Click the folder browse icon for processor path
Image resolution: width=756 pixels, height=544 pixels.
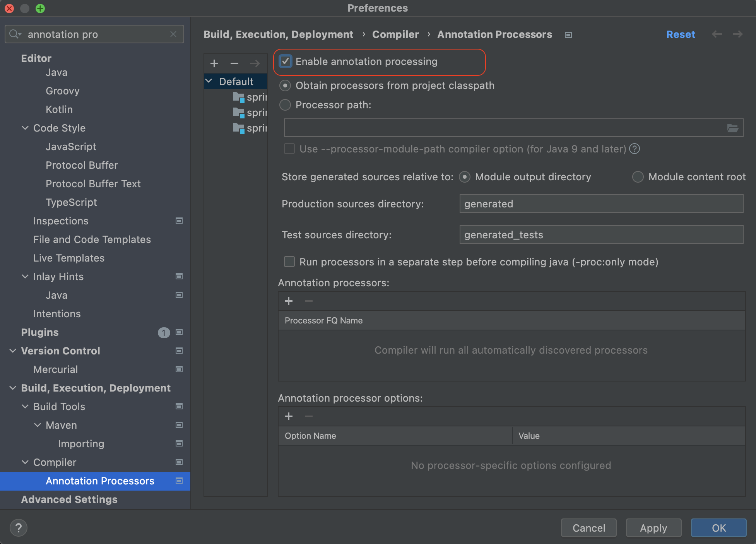click(732, 128)
